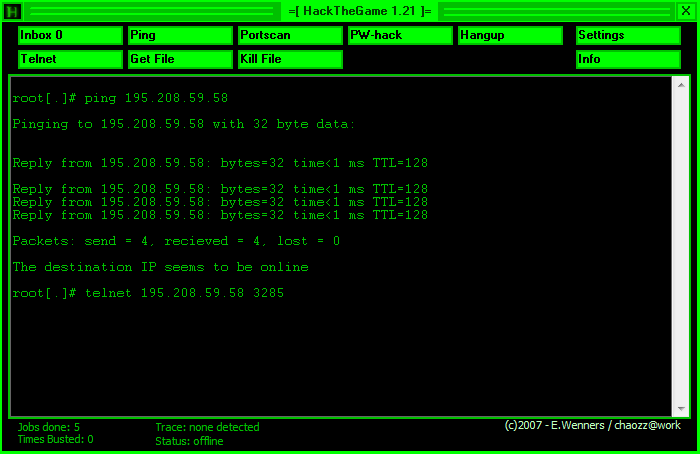Start the PW-hack tool

tap(400, 35)
